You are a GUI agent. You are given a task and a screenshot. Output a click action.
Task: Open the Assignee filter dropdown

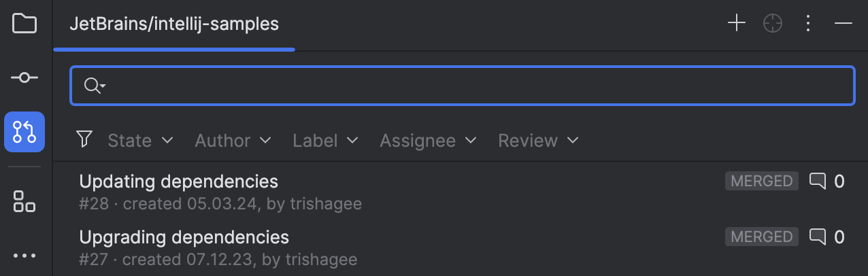[428, 141]
